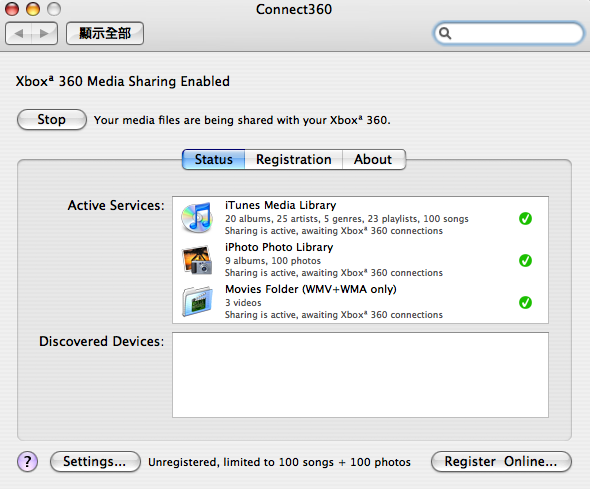This screenshot has height=489, width=590.
Task: Click the Register Online button
Action: pyautogui.click(x=501, y=462)
